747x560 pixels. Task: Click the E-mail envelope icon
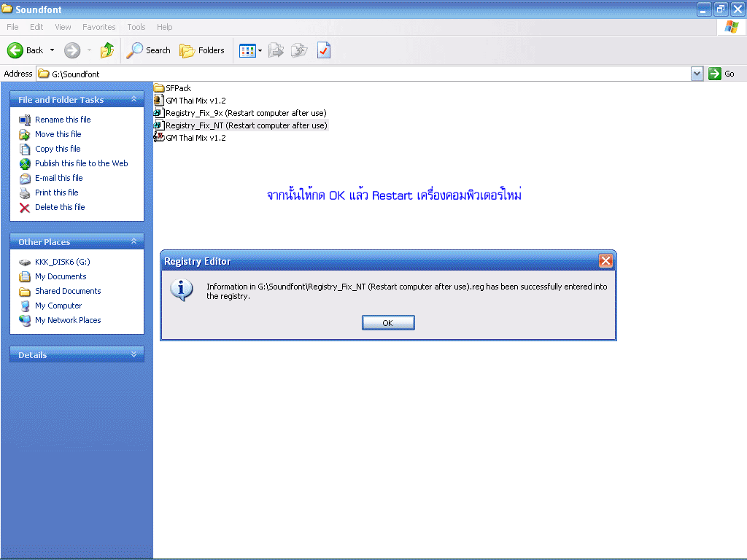tap(25, 179)
